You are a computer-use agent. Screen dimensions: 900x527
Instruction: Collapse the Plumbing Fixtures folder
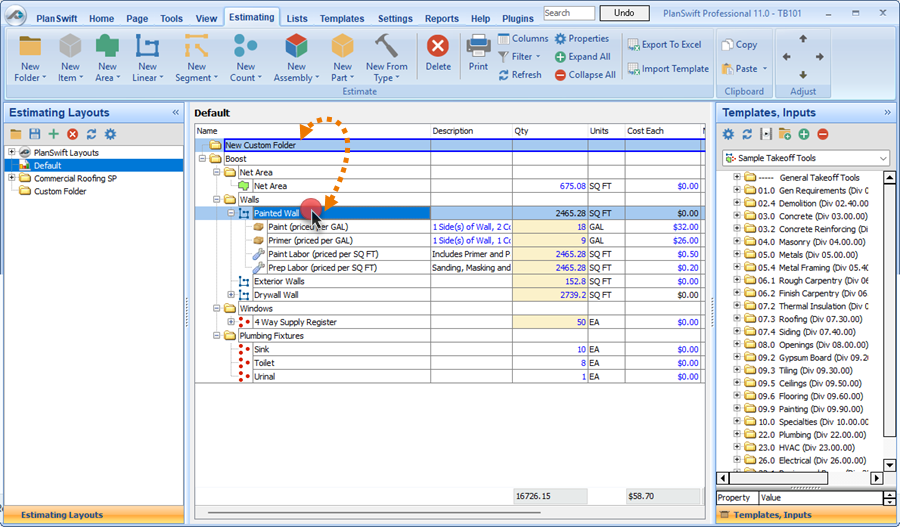coord(216,335)
